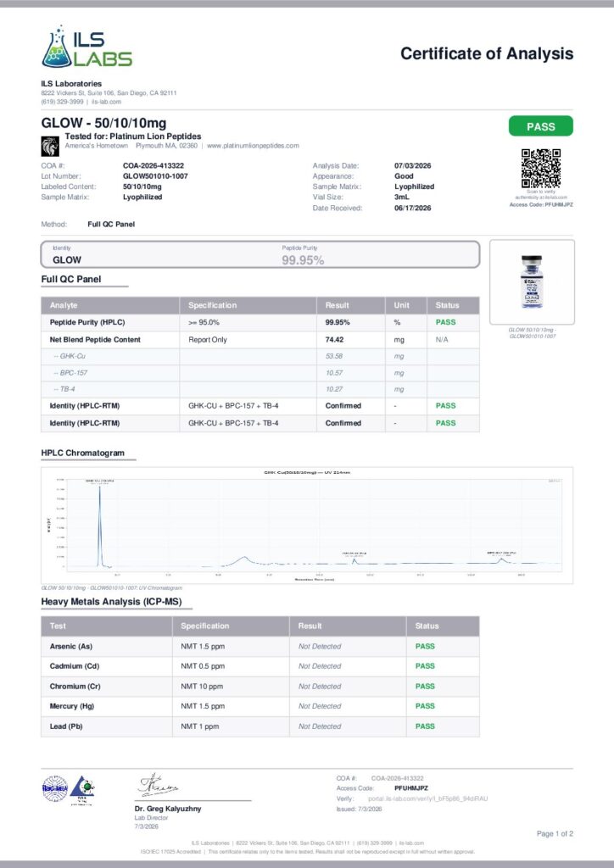This screenshot has height=868, width=614.
Task: Select the 'ILS Laboratories' name under logo
Action: [71, 84]
